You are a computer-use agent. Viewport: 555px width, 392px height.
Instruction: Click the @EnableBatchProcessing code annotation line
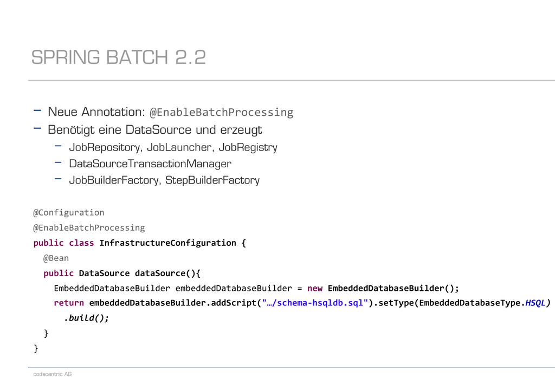click(x=89, y=228)
